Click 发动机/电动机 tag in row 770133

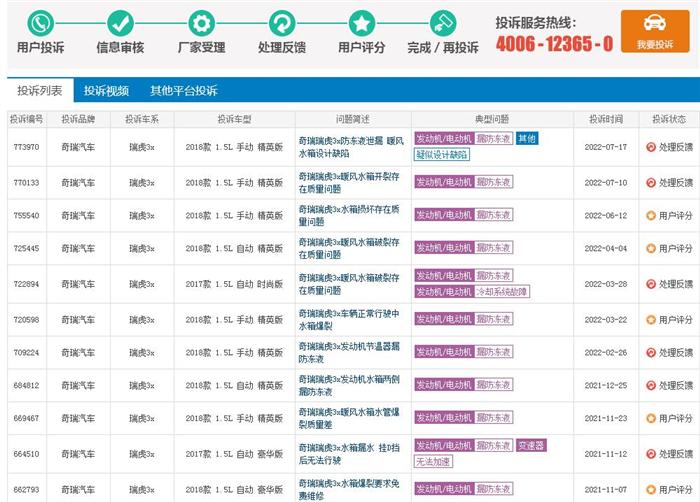coord(444,182)
